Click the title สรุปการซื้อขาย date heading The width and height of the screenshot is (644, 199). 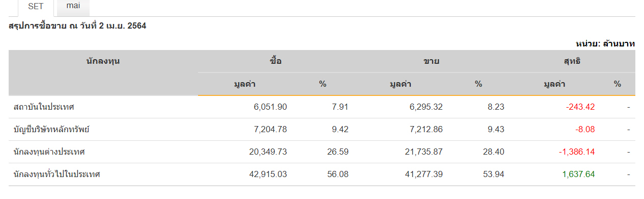click(77, 26)
